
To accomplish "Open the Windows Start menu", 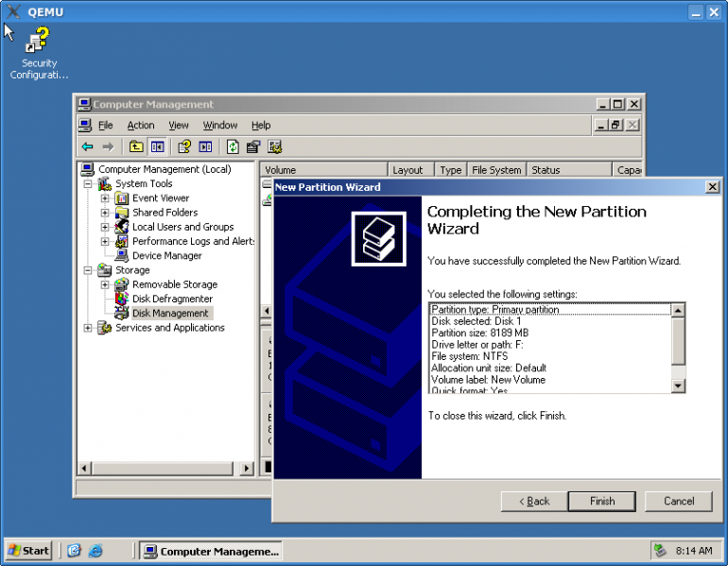I will pyautogui.click(x=29, y=551).
